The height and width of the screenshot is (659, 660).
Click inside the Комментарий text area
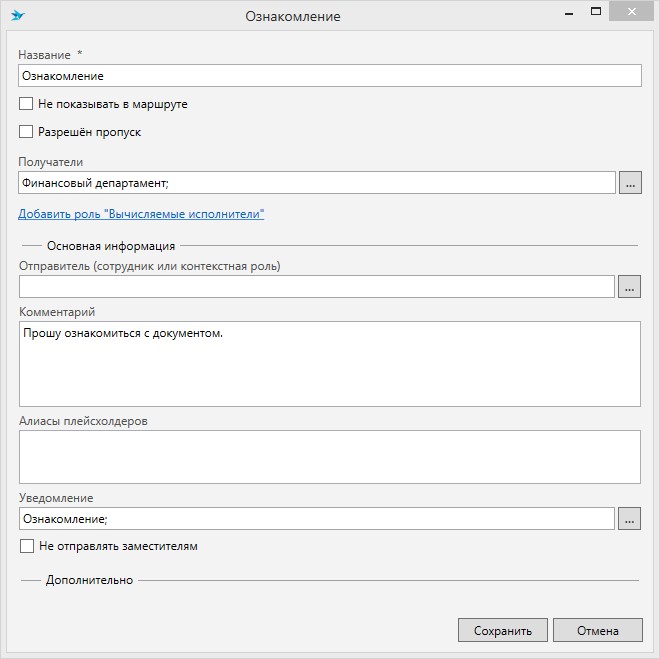330,364
